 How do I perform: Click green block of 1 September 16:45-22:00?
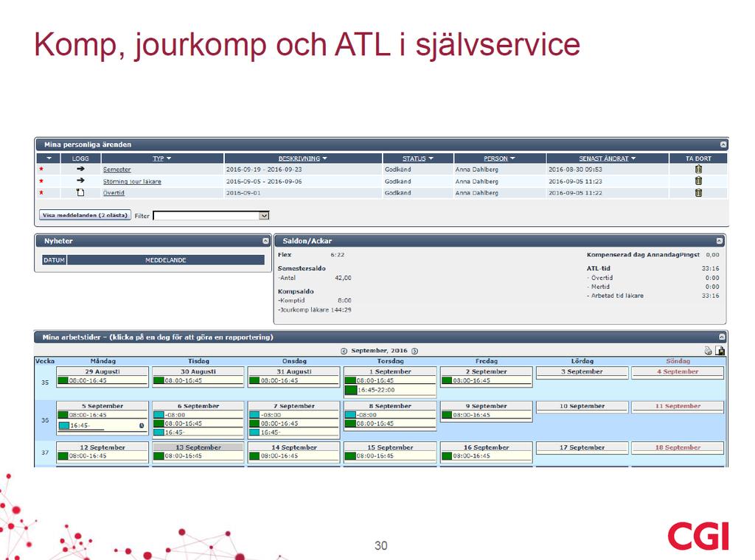tap(350, 390)
